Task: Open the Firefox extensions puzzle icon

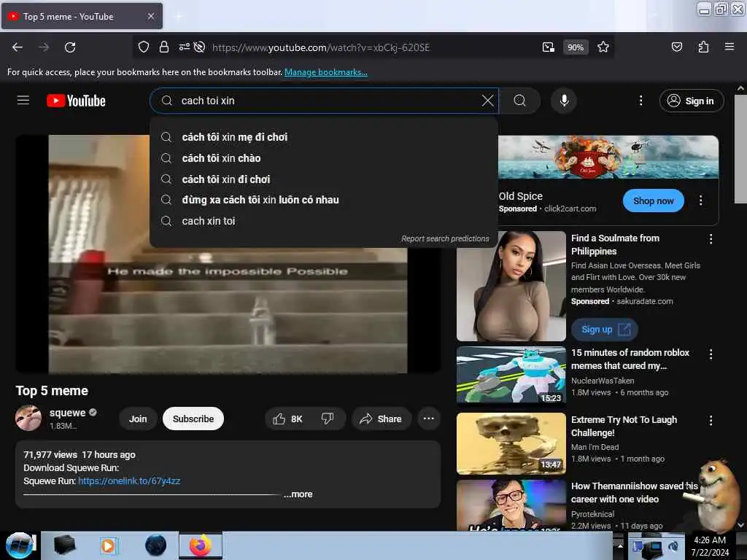Action: click(x=703, y=47)
